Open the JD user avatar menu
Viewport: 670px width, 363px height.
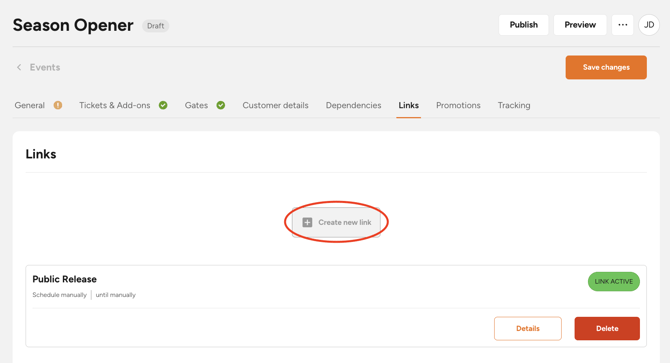tap(649, 25)
